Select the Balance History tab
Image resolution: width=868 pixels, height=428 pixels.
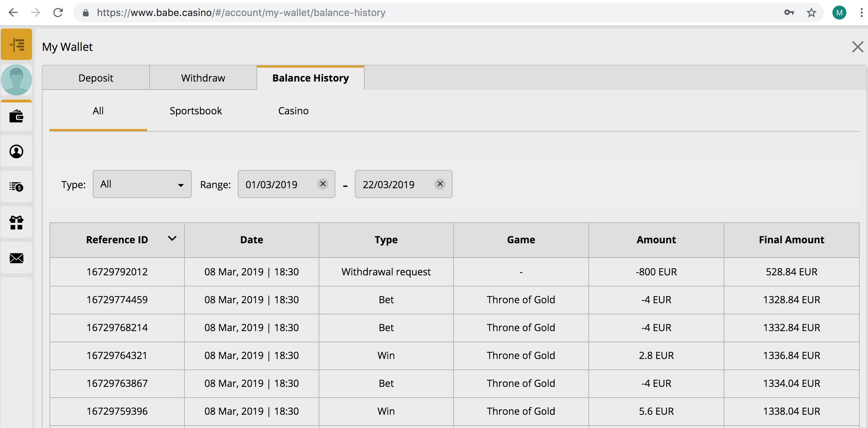[x=311, y=78]
